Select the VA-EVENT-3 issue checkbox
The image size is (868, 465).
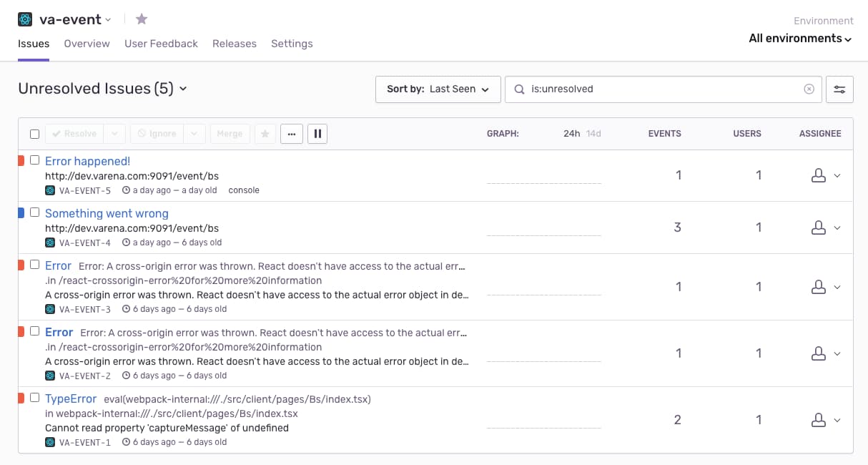pos(34,265)
